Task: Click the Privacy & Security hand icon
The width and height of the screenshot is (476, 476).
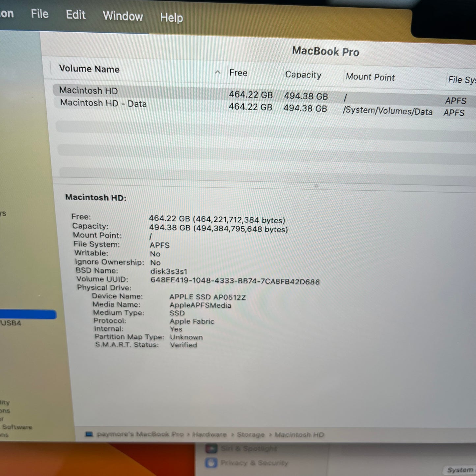Action: click(x=211, y=462)
